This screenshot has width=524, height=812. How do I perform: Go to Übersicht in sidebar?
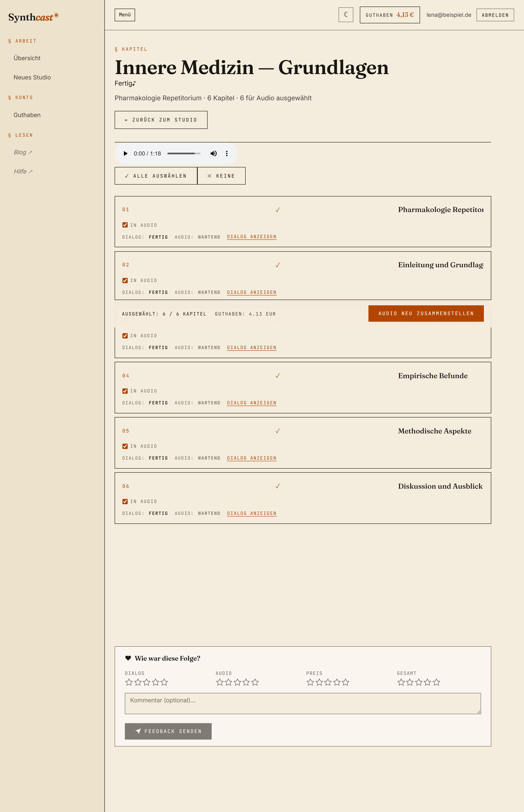27,58
